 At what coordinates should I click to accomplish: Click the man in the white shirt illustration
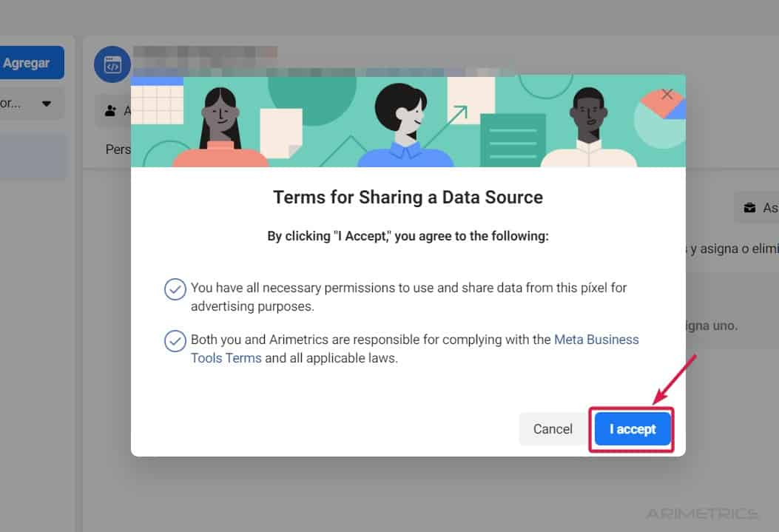tap(589, 128)
